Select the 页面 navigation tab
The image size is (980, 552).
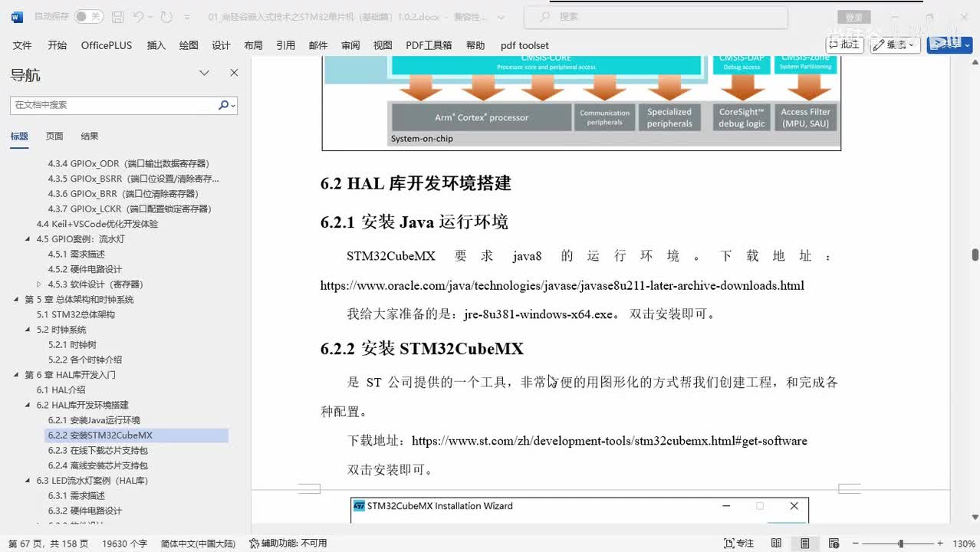[54, 136]
